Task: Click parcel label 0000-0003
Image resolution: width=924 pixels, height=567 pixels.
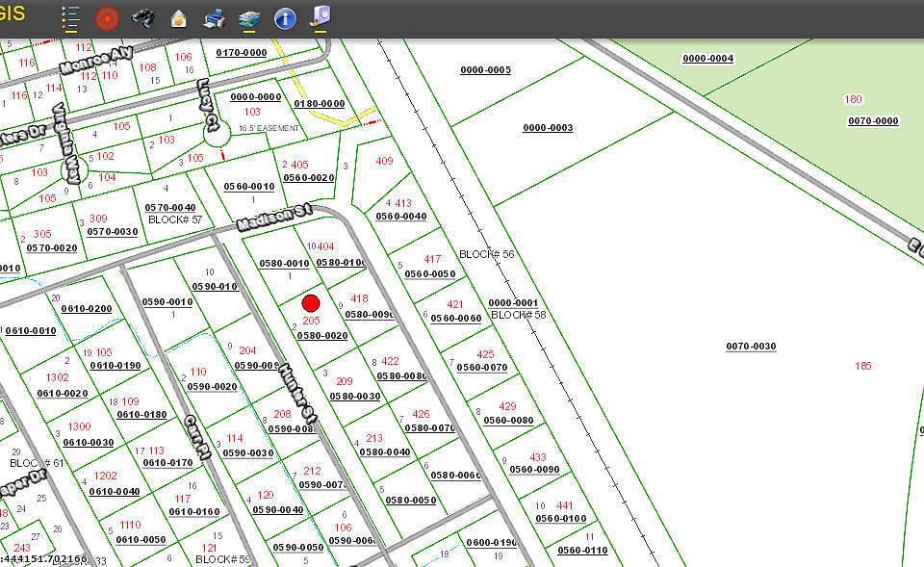Action: (x=548, y=127)
